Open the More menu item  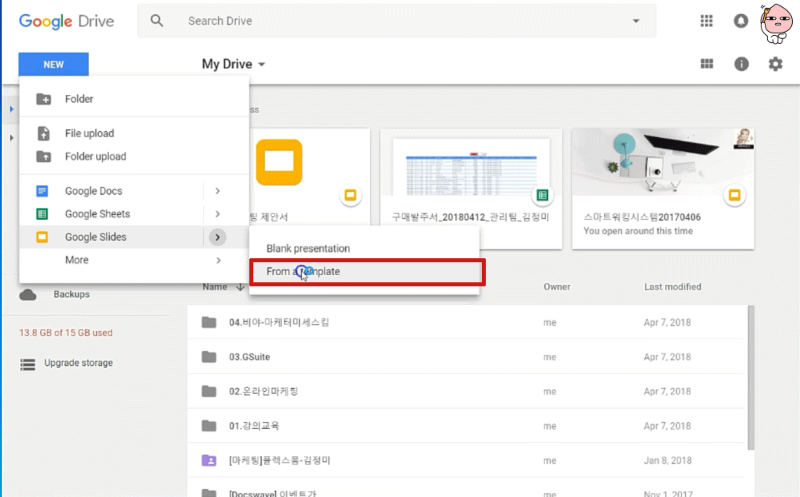(134, 260)
